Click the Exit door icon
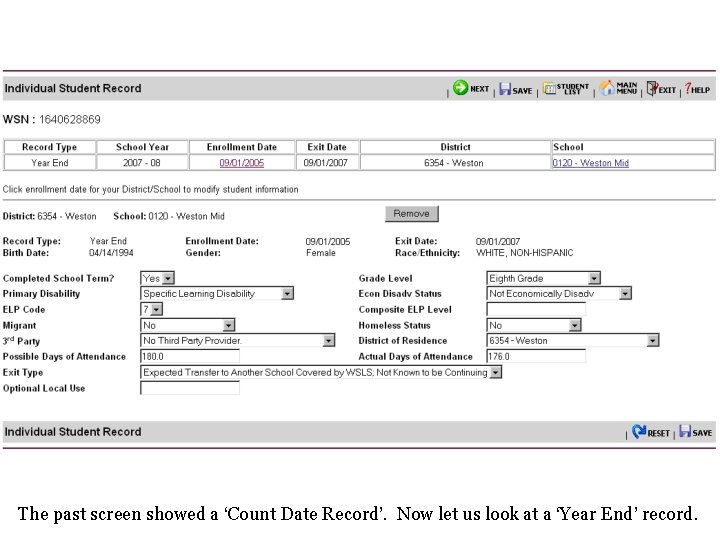The image size is (720, 540). click(652, 88)
